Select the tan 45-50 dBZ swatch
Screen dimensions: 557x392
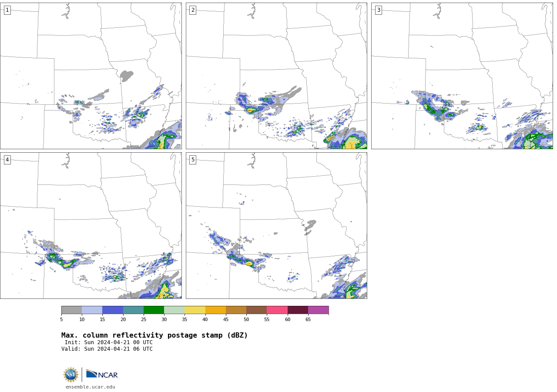coord(236,310)
